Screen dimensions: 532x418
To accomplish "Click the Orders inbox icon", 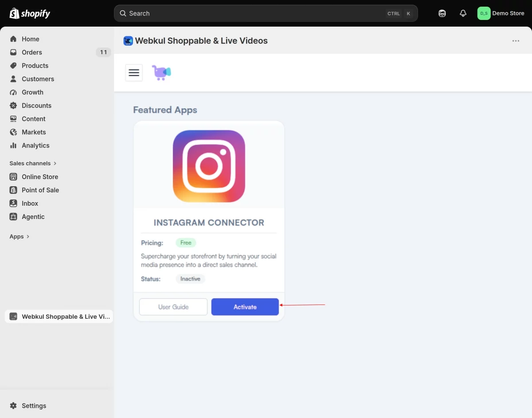I will 13,52.
